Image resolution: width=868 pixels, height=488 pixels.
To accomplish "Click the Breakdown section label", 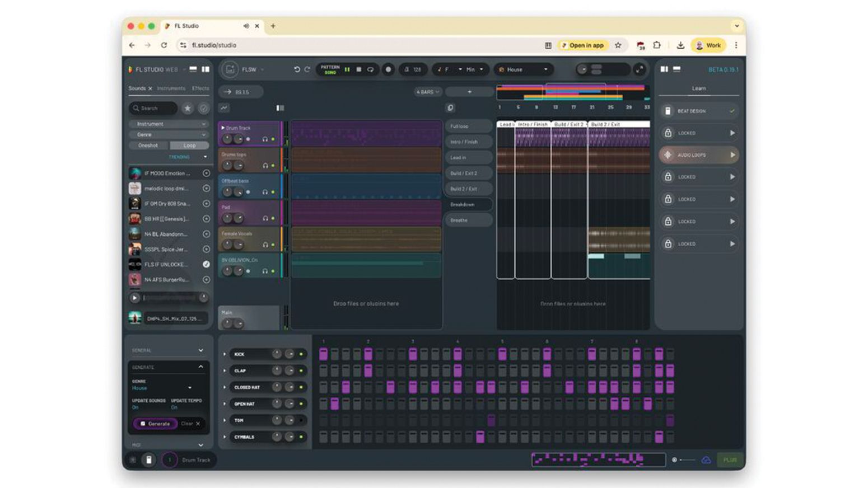I will point(468,204).
